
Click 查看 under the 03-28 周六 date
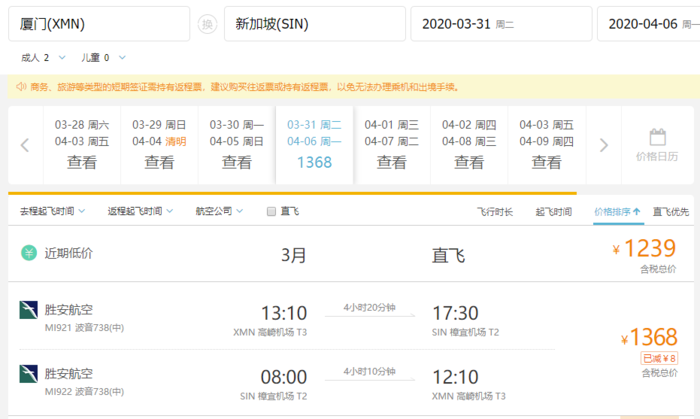click(x=82, y=162)
